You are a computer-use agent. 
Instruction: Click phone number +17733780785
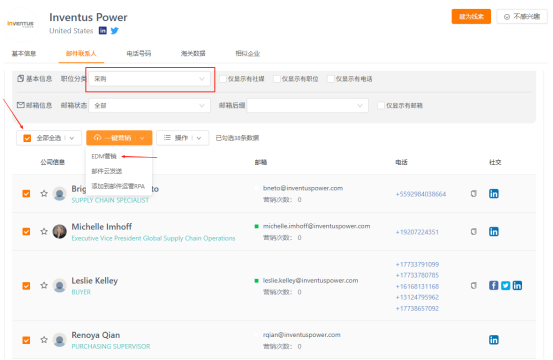417,275
